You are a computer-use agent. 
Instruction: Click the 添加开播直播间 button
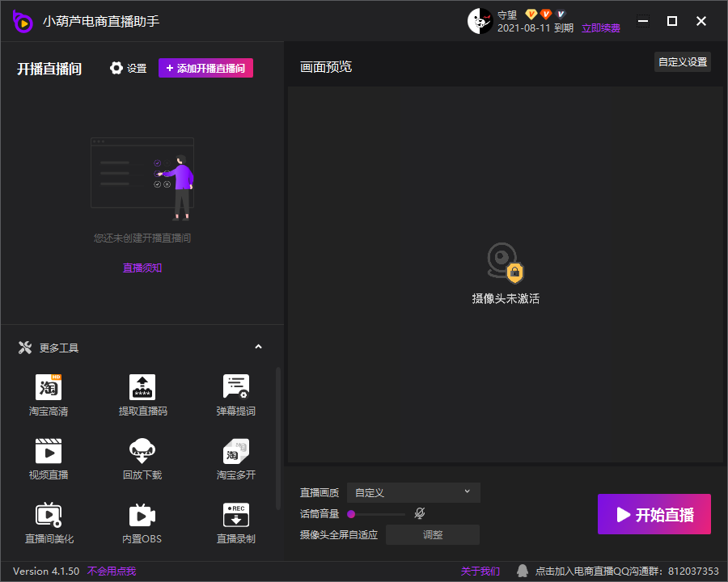(x=205, y=69)
